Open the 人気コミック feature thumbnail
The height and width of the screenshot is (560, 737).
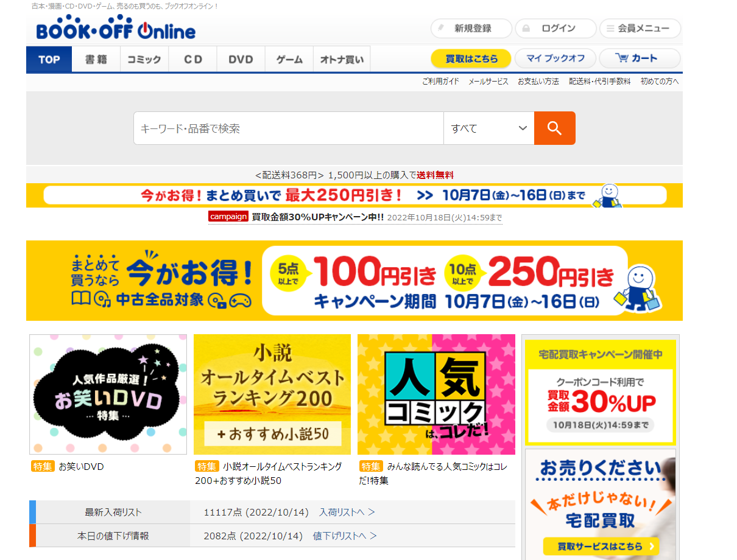[x=436, y=394]
